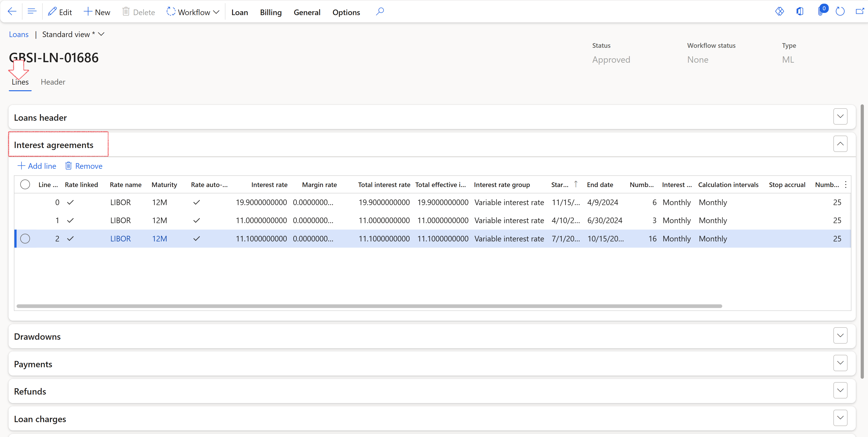This screenshot has width=868, height=437.
Task: Click the Office app icon in top bar
Action: click(x=800, y=11)
